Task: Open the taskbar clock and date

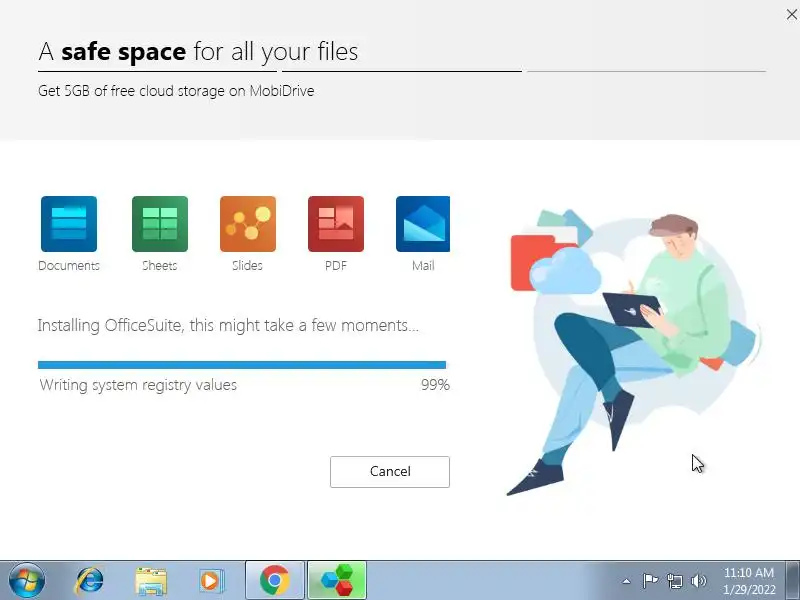Action: [749, 581]
